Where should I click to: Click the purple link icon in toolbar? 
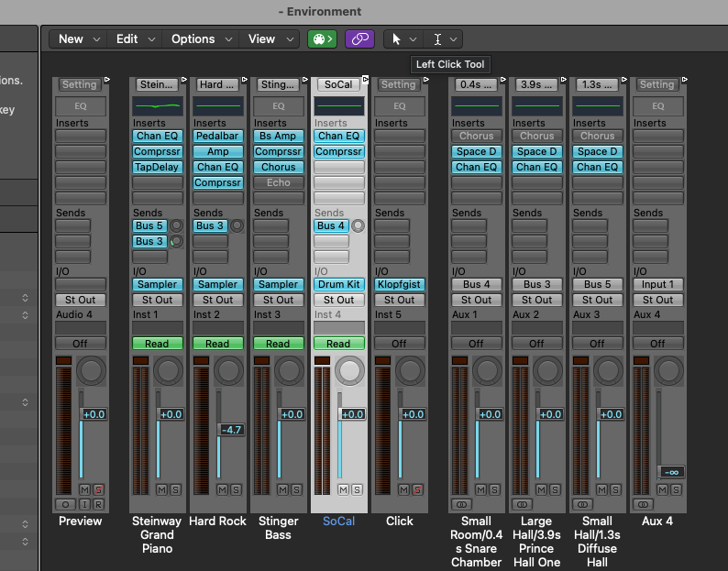click(x=359, y=38)
